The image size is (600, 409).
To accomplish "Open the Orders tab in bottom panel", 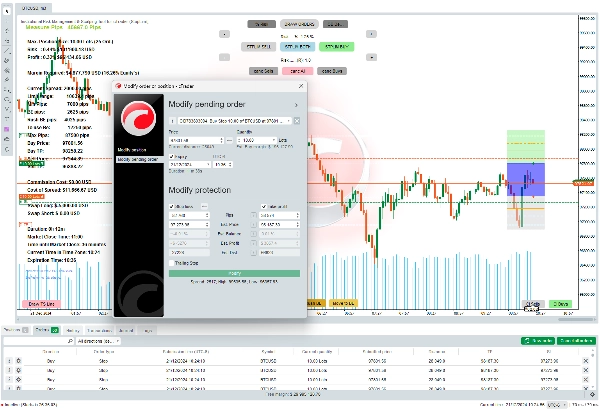I will (46, 330).
